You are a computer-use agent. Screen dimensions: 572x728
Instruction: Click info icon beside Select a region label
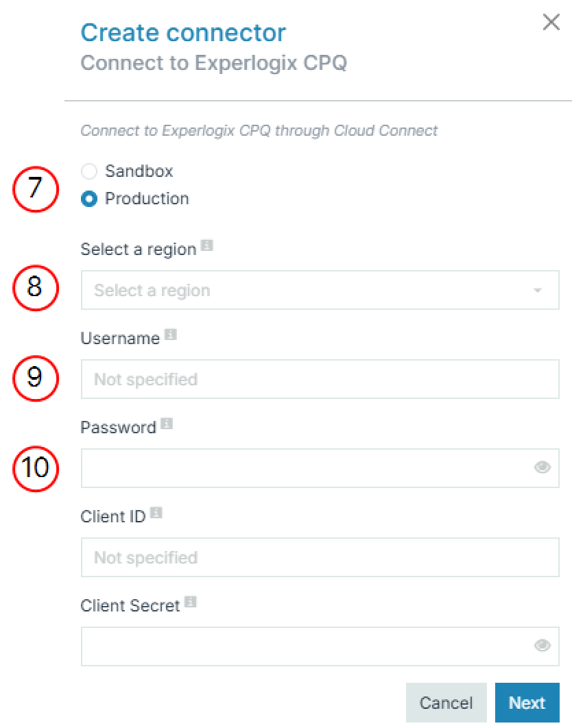(206, 245)
